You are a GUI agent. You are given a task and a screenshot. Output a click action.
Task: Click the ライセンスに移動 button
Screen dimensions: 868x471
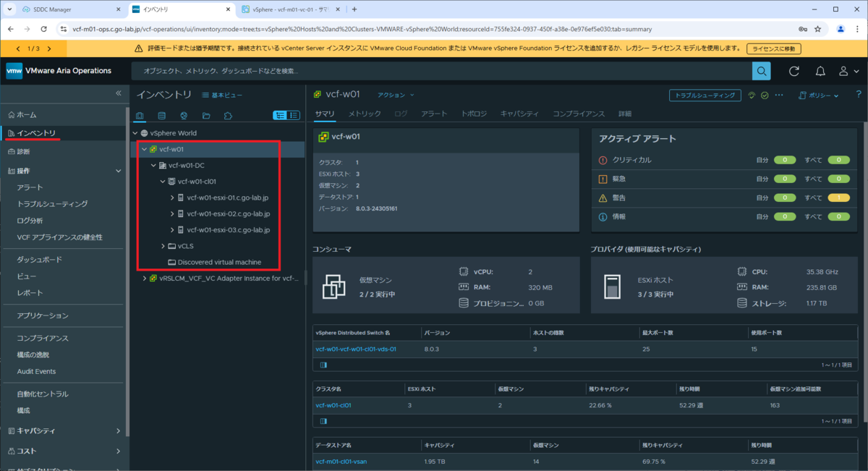pos(773,48)
